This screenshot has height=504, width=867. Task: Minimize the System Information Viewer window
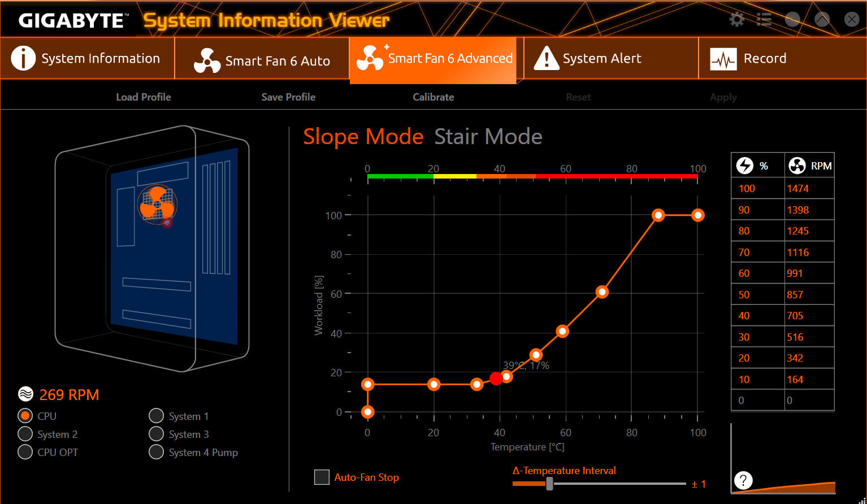(793, 20)
